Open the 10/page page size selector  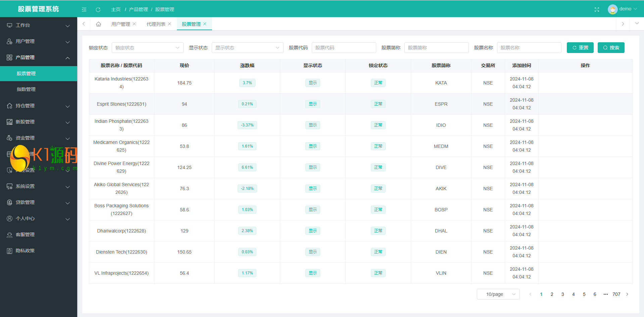498,294
